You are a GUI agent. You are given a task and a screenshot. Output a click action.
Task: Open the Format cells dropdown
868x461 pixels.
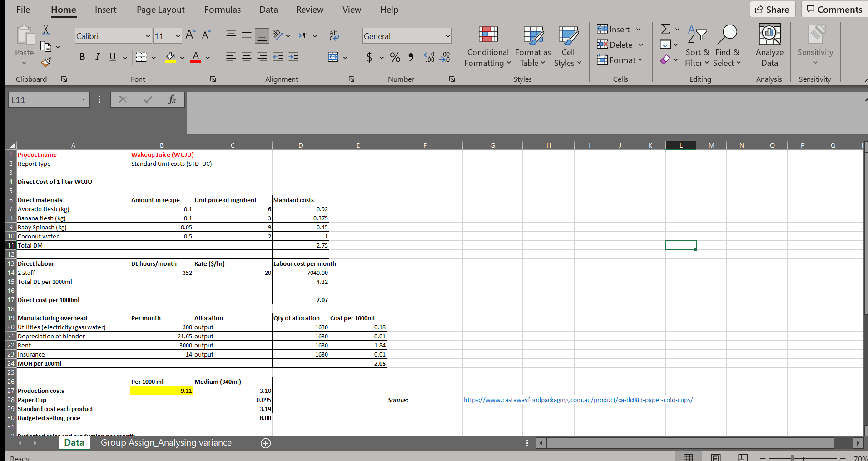pyautogui.click(x=620, y=60)
